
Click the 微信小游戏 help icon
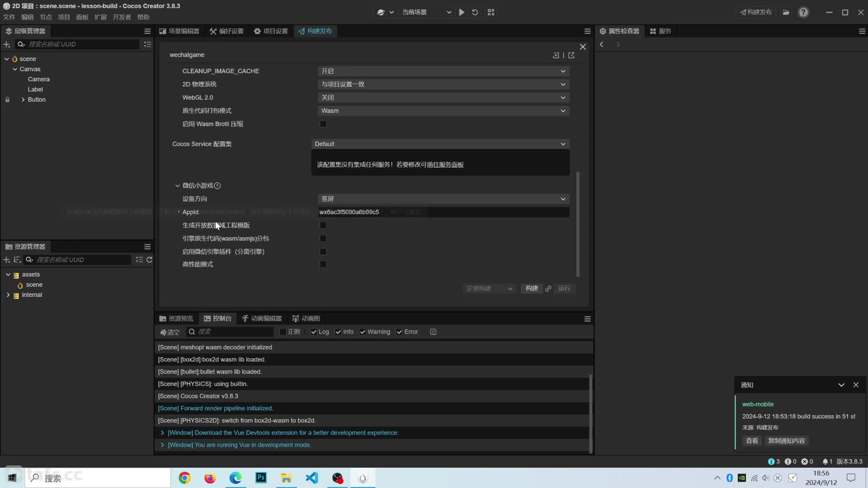[217, 186]
